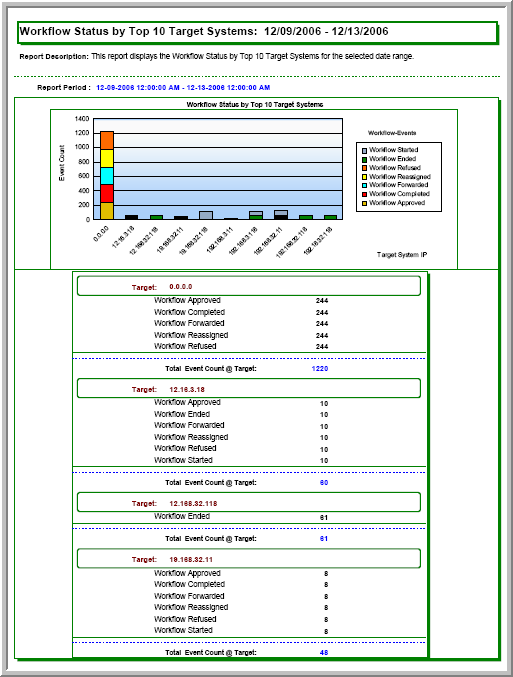Click the Target 12.168.32.118 section header
Image resolution: width=513 pixels, height=677 pixels.
tap(249, 503)
